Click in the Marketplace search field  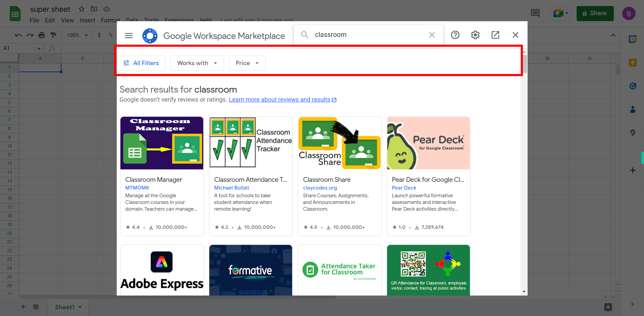point(369,35)
